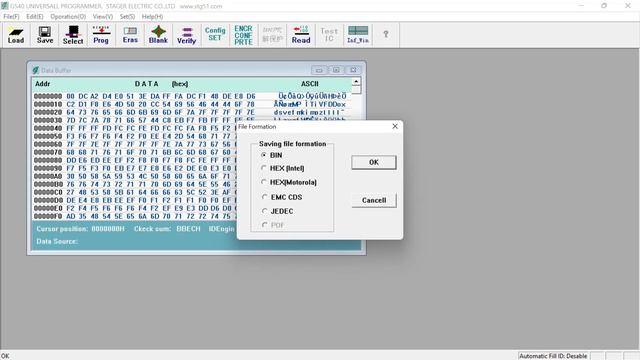
Task: Start programming with the Prog icon
Action: pyautogui.click(x=101, y=35)
